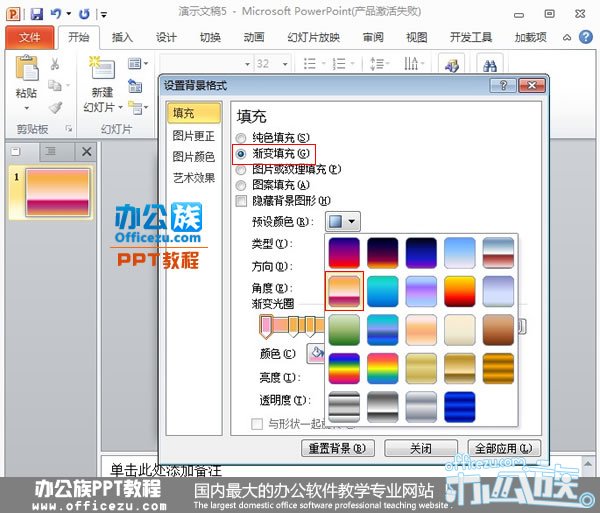The image size is (600, 513).
Task: Click the text direction icon
Action: pyautogui.click(x=411, y=64)
